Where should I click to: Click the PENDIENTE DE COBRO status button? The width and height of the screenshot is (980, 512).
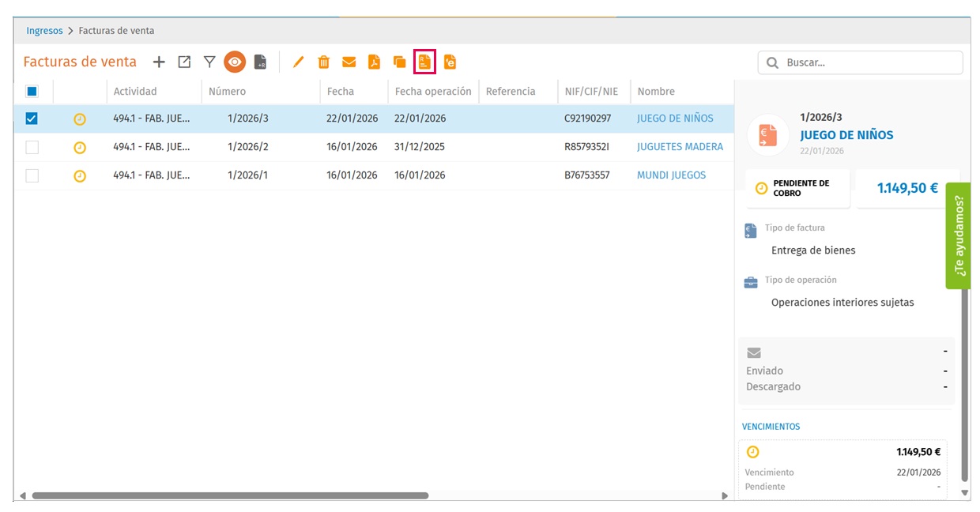tap(798, 188)
